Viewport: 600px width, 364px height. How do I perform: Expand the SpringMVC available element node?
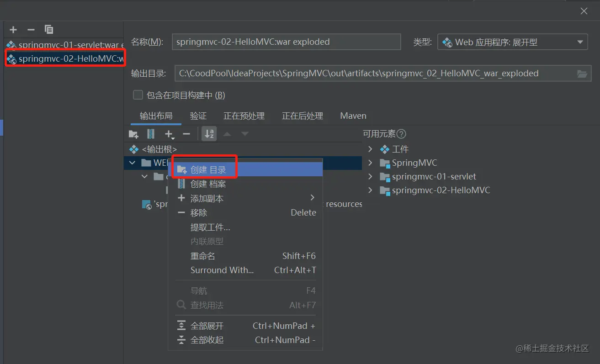pos(370,163)
